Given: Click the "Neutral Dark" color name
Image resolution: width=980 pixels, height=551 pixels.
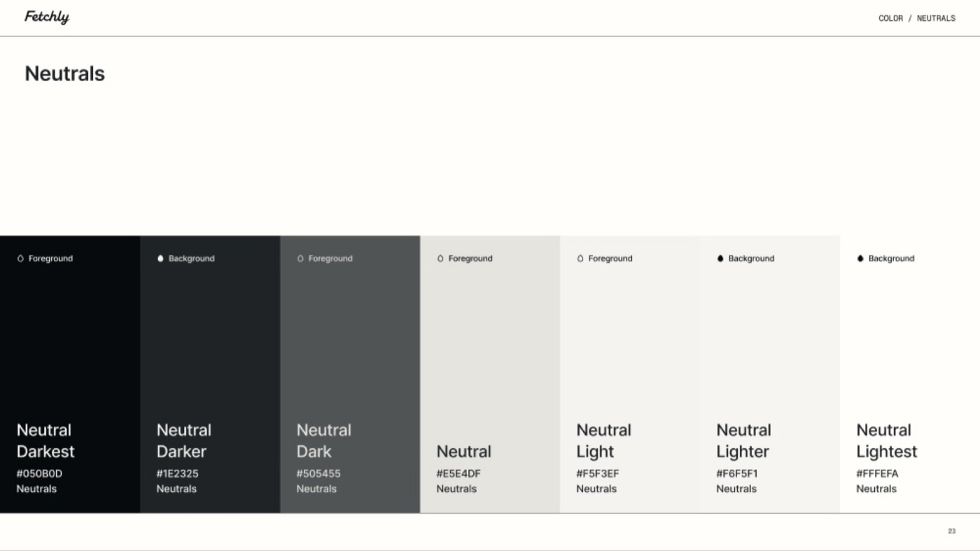Looking at the screenshot, I should tap(324, 440).
